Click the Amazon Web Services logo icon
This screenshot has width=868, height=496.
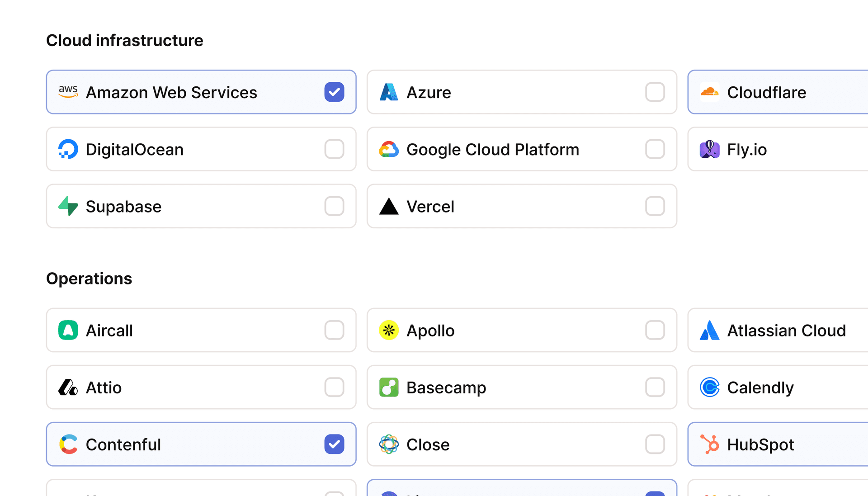pos(69,92)
